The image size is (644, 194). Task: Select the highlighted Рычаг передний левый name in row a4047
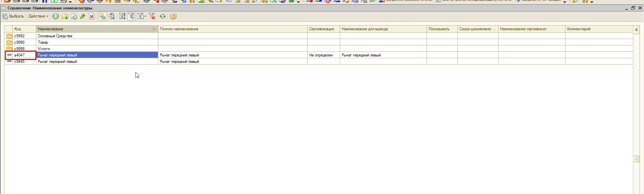97,55
